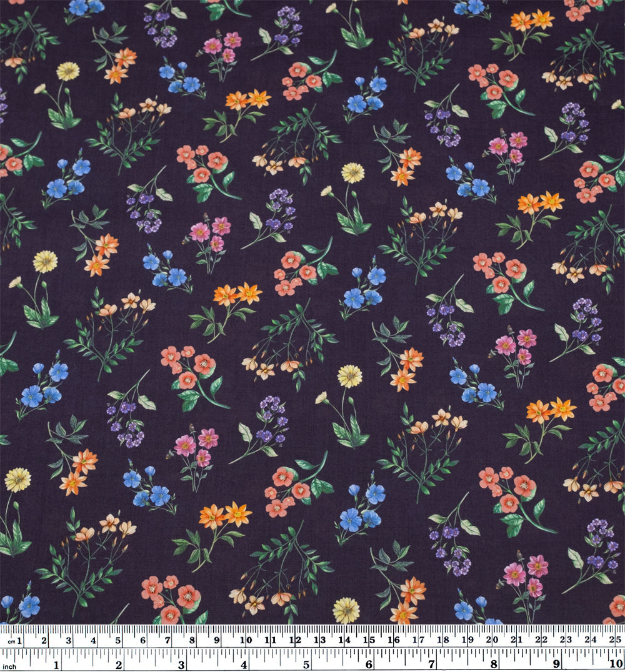Click the "inch" label on the ruler
This screenshot has height=672, width=625.
(x=9, y=665)
